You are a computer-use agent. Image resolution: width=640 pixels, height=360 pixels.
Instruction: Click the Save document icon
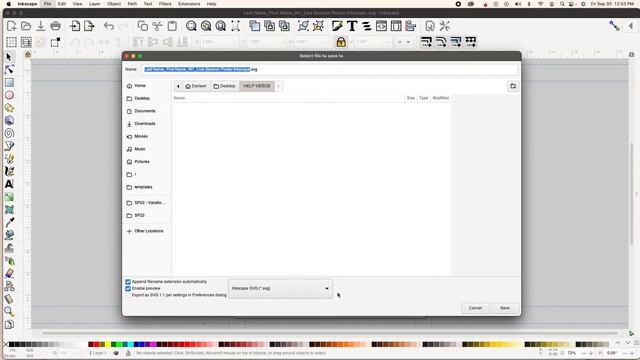click(41, 26)
